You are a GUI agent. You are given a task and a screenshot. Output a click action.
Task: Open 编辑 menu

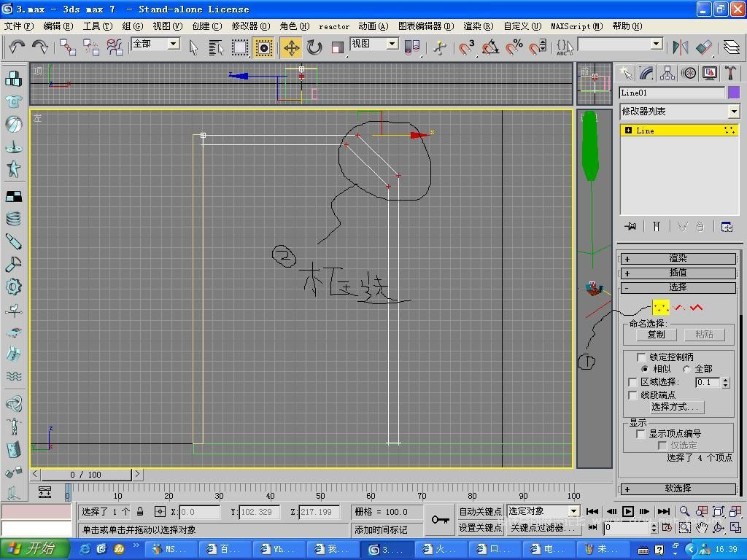[x=58, y=26]
